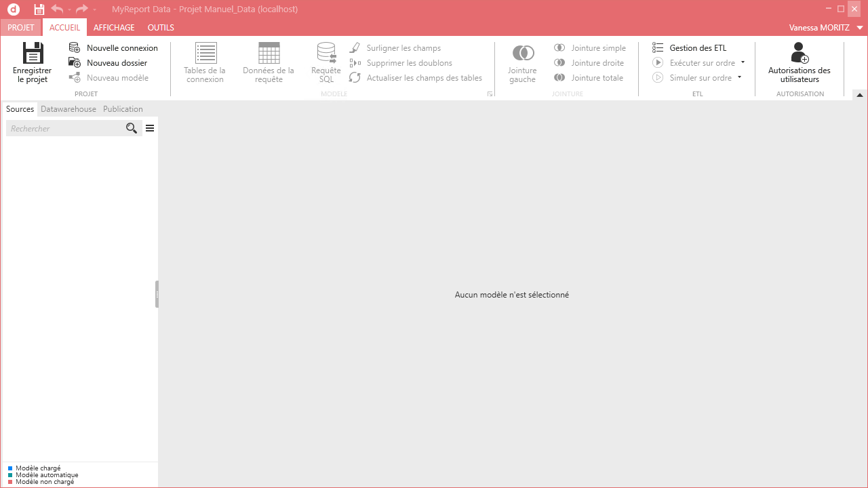Screen dimensions: 868x488
Task: Open the Vanessa MORITZ user dropdown
Action: click(860, 28)
